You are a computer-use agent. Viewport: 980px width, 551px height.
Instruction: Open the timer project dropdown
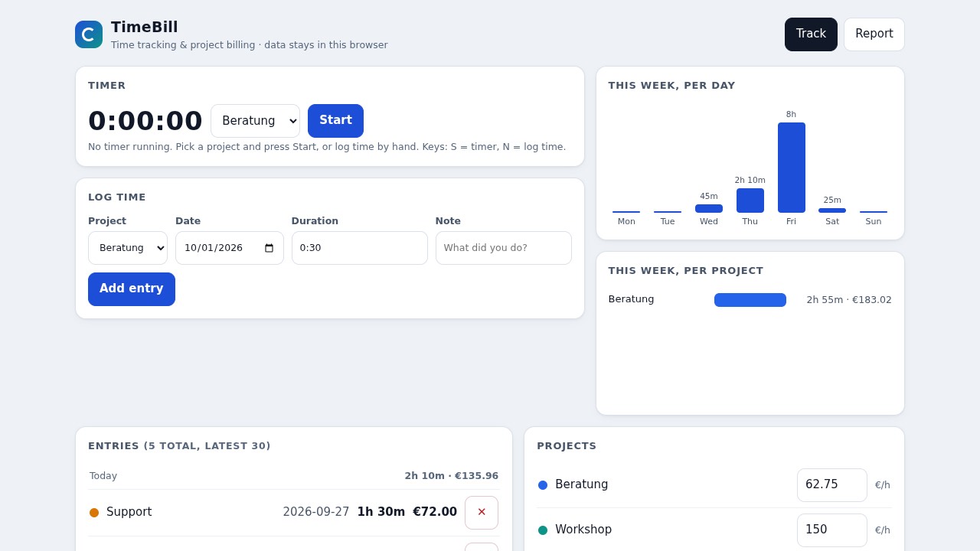(255, 121)
